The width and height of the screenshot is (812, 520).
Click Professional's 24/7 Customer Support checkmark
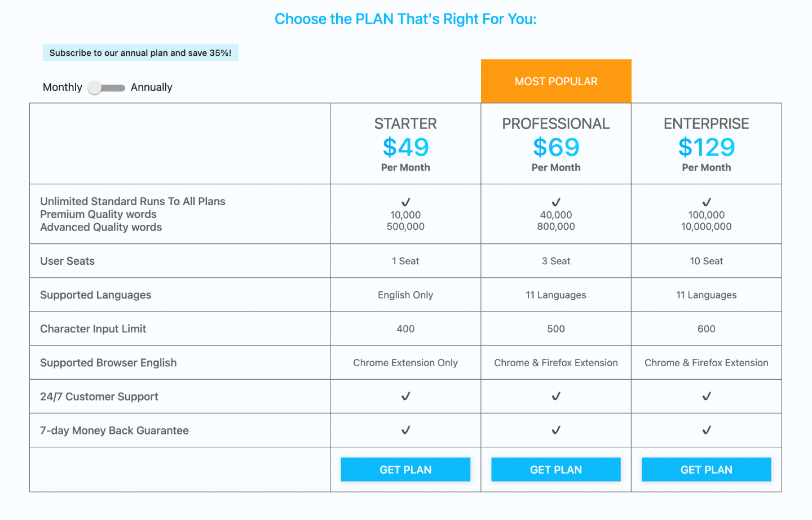click(556, 396)
